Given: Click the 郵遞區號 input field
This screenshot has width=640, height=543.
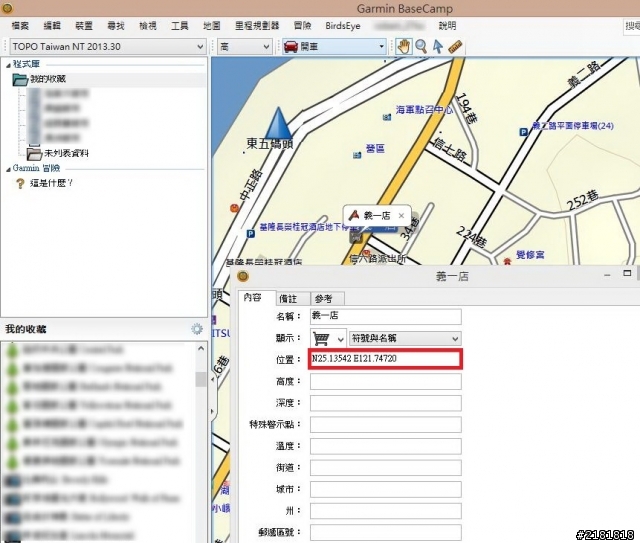Looking at the screenshot, I should pos(386,532).
